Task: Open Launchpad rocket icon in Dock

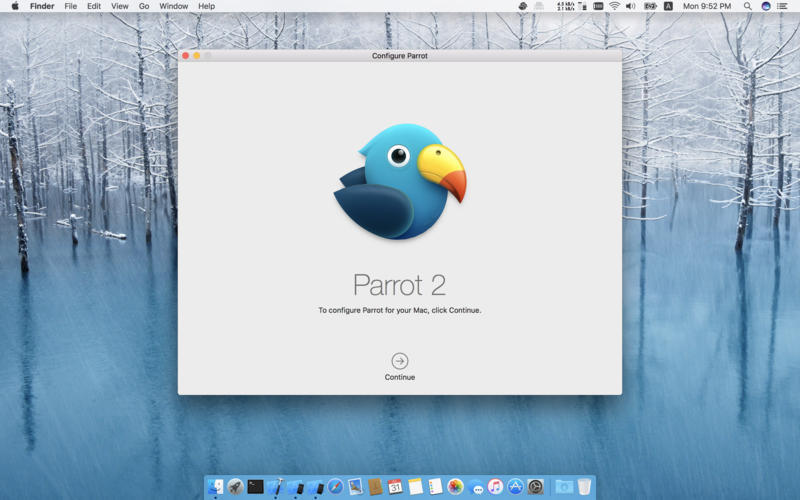Action: pos(235,486)
